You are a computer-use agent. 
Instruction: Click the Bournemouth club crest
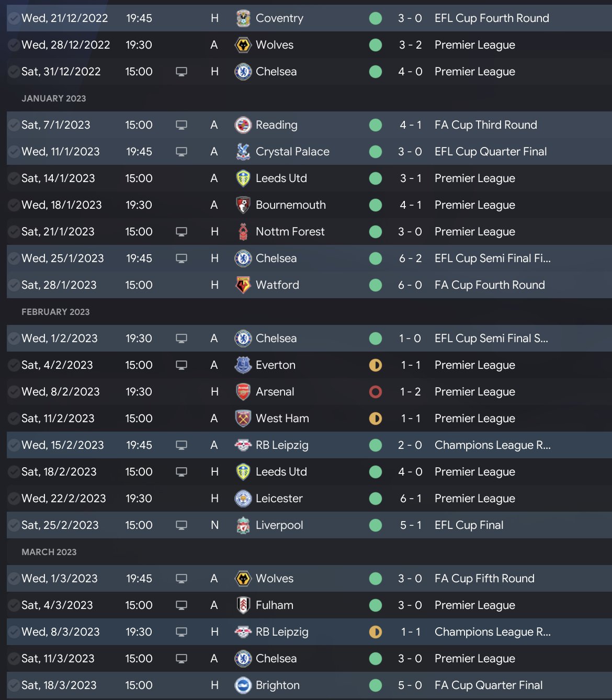click(243, 205)
